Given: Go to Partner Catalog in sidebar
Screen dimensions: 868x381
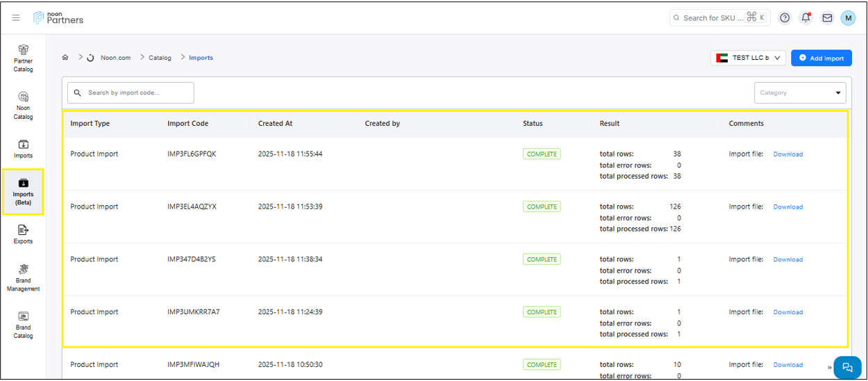Looking at the screenshot, I should point(23,58).
